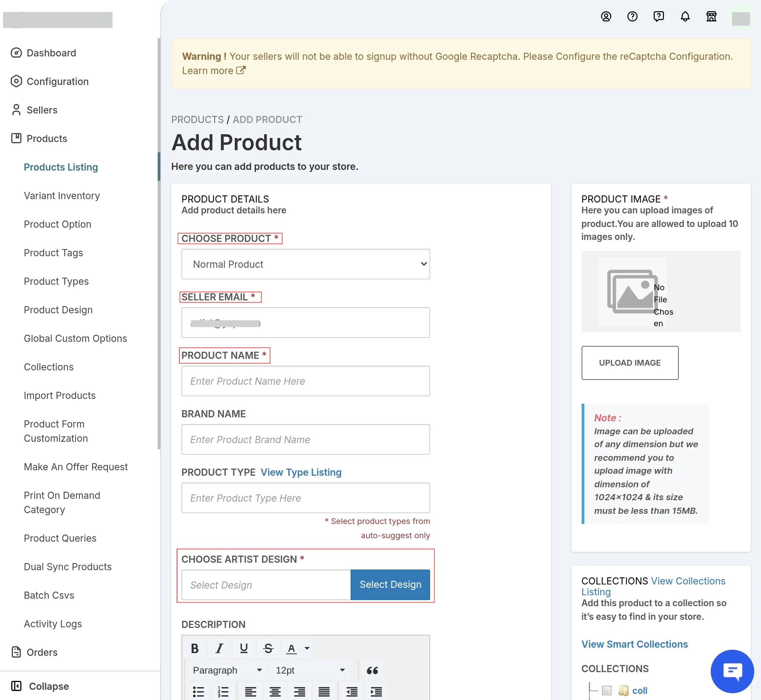The image size is (761, 700).
Task: Open the help question mark icon
Action: pos(632,16)
